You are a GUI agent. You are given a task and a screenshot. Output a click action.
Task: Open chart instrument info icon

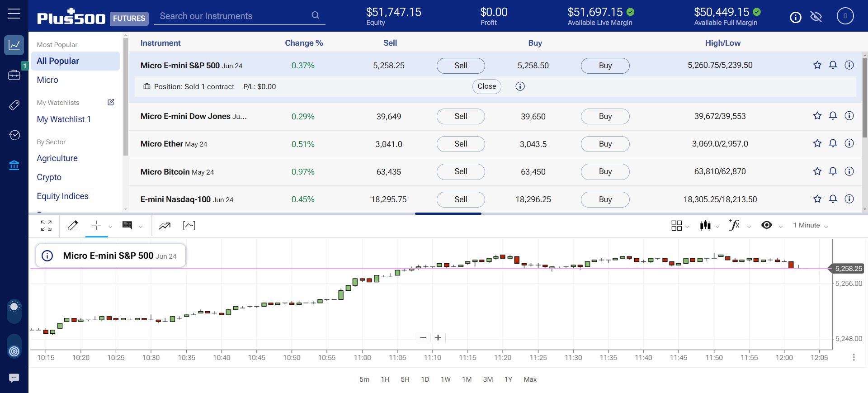[x=47, y=256]
